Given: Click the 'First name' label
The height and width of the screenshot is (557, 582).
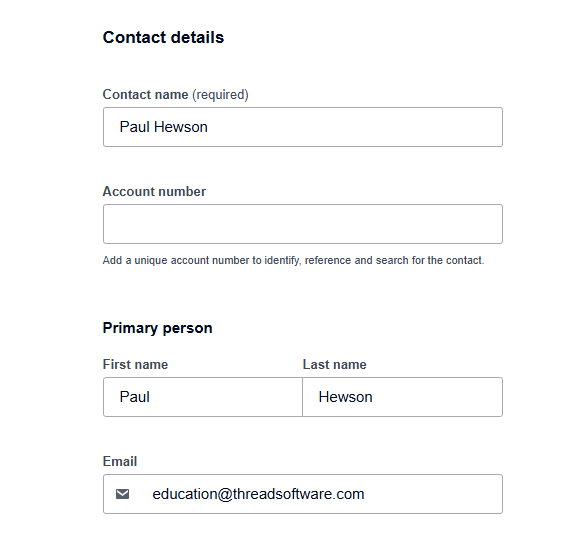Looking at the screenshot, I should (x=135, y=364).
